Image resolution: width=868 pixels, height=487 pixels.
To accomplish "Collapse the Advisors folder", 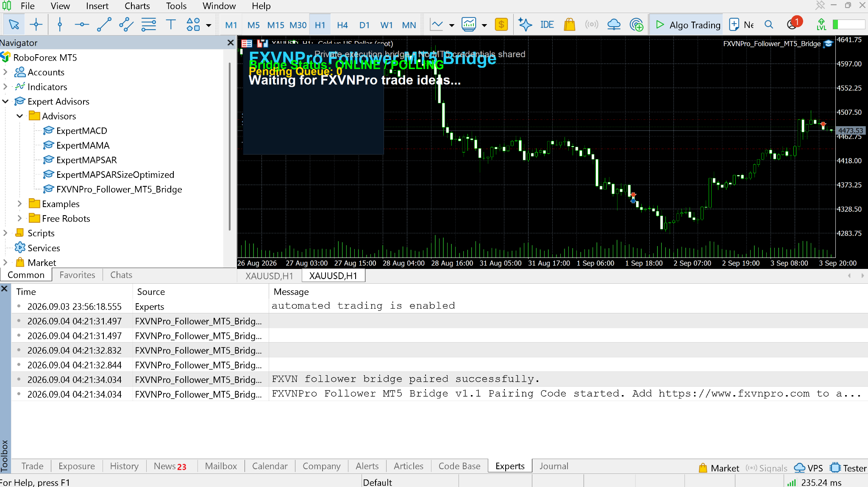I will (x=19, y=116).
